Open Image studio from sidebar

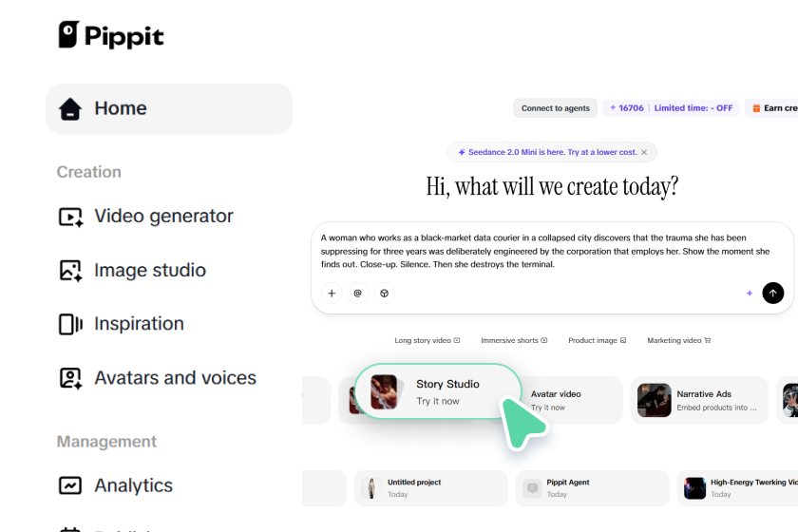click(x=132, y=271)
